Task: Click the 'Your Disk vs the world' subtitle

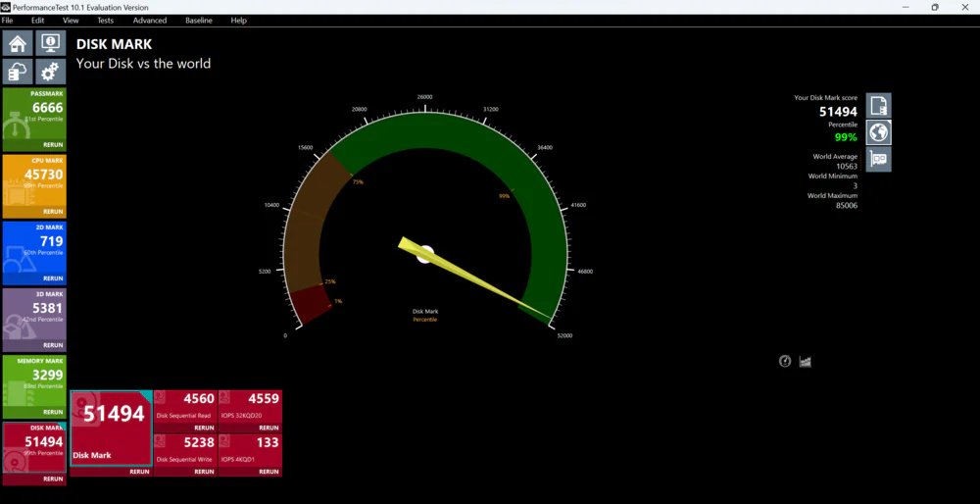Action: [143, 64]
